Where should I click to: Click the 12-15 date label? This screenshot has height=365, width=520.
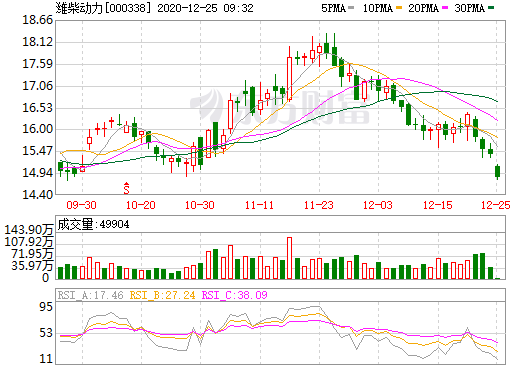point(438,205)
